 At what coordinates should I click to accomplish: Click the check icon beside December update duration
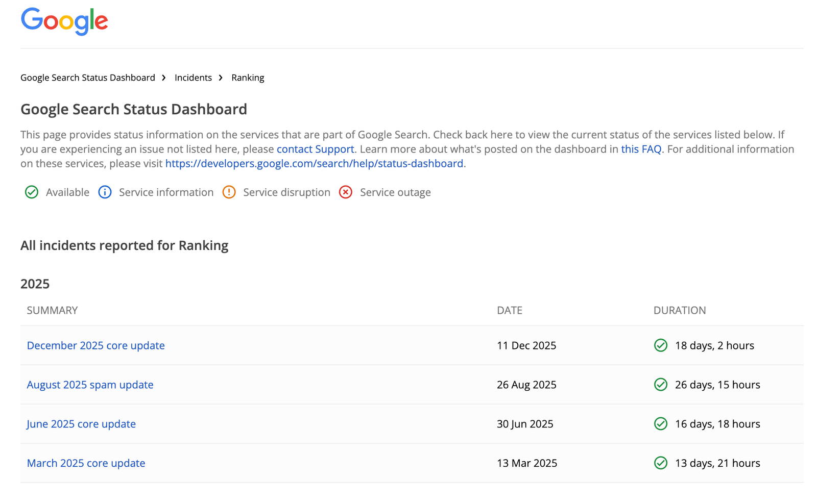click(x=660, y=345)
